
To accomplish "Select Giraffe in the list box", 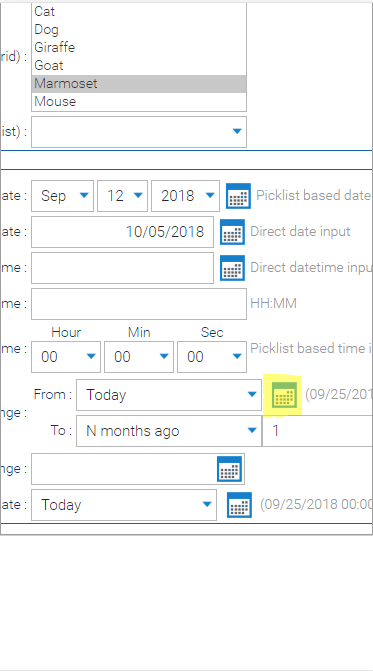I will point(139,48).
